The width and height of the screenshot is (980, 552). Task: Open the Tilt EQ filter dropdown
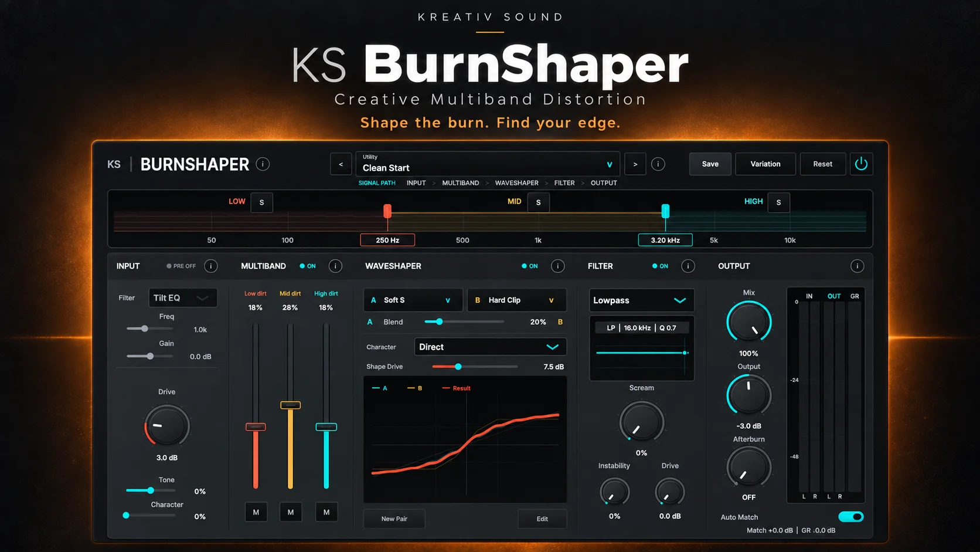tap(182, 298)
